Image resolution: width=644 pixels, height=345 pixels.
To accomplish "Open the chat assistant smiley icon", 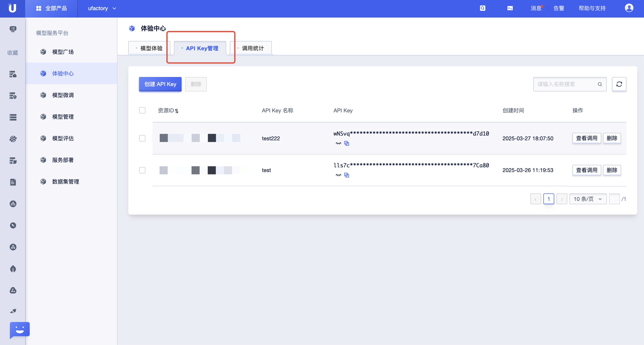I will click(x=20, y=329).
